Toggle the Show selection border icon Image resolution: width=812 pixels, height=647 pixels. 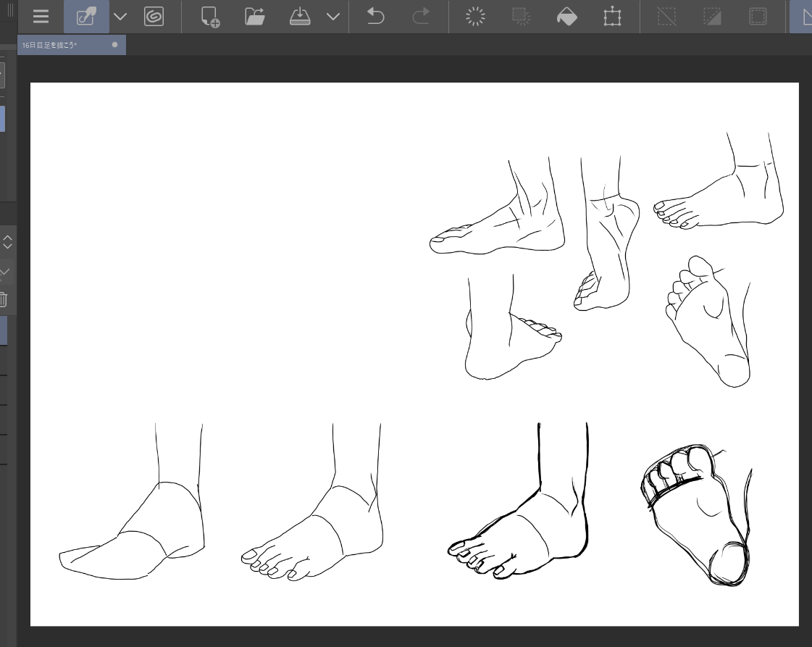(x=758, y=17)
